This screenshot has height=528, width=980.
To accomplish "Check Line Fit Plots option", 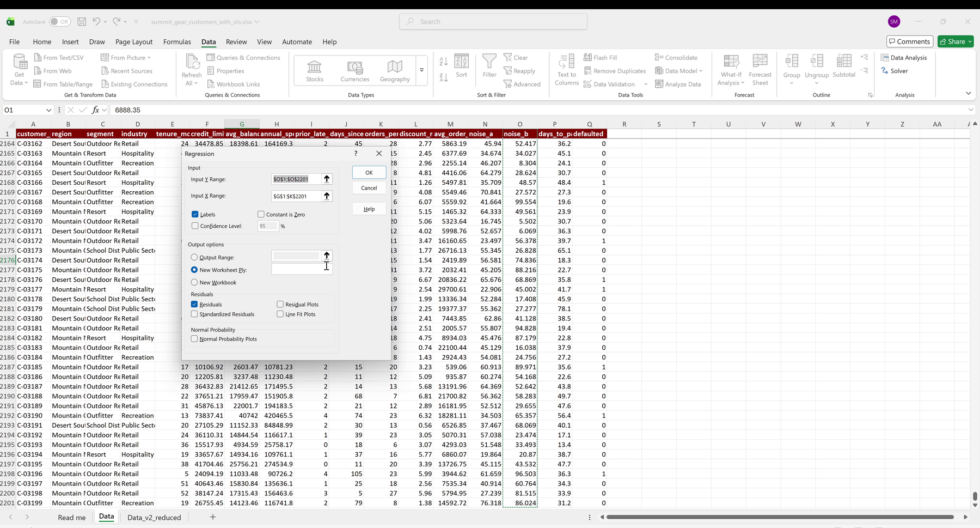I will pos(280,314).
